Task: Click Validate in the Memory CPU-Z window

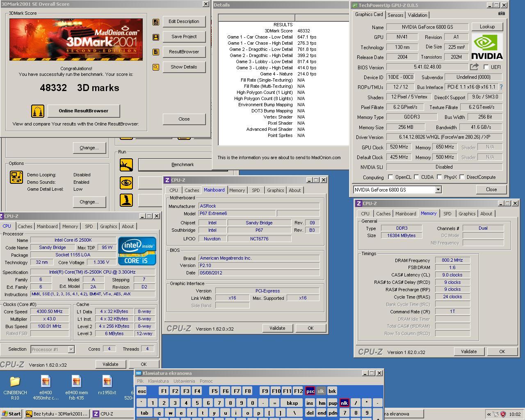Action: coord(469,352)
